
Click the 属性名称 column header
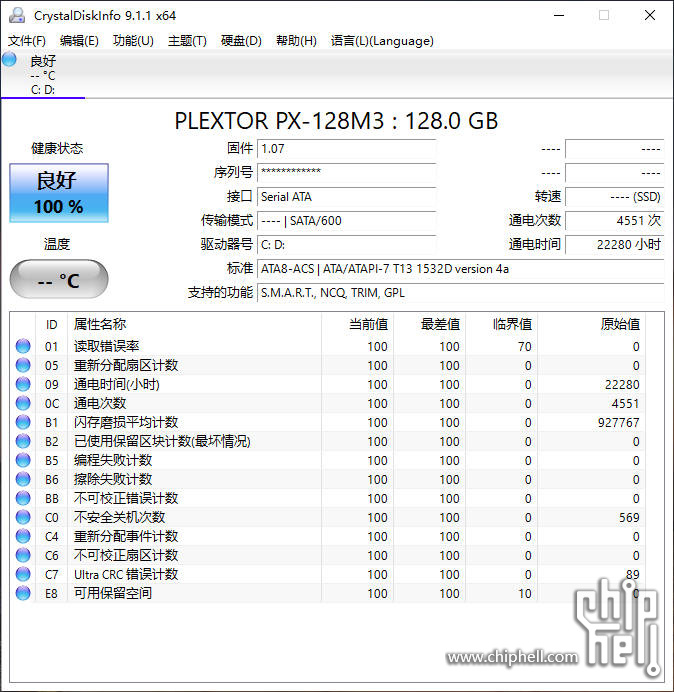194,324
